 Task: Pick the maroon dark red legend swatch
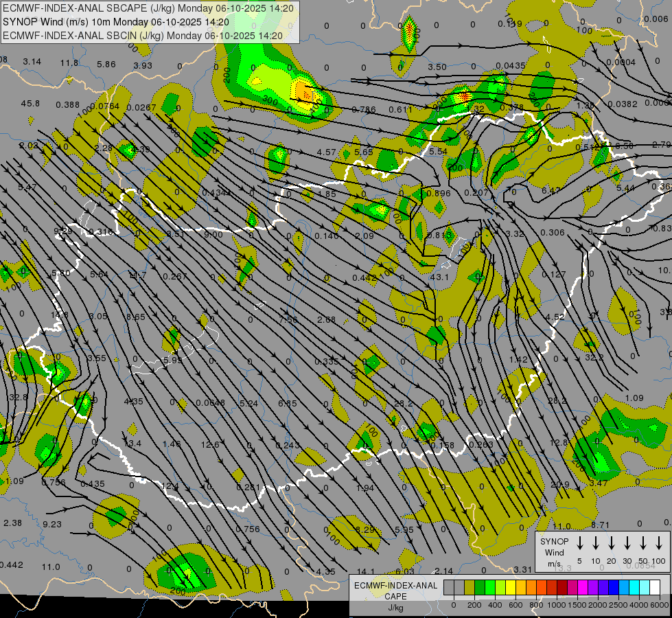(562, 587)
